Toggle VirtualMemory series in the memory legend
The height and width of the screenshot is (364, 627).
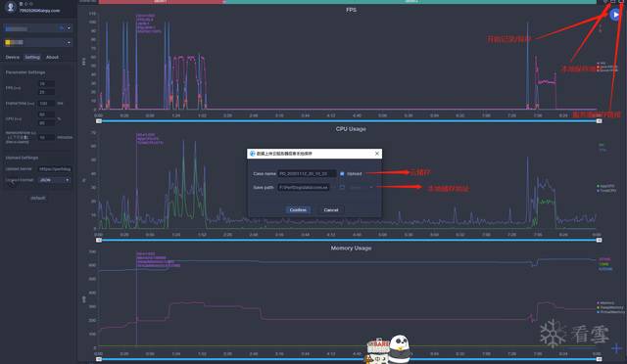coord(611,312)
